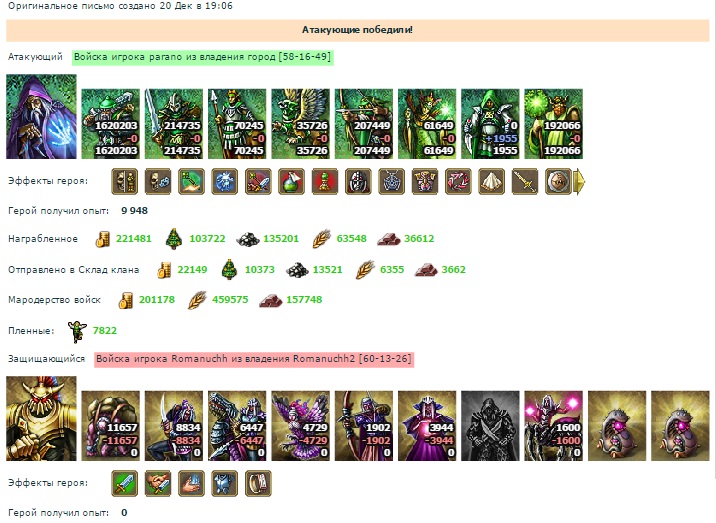Click the defender's green sword effect icon
Screen dimensions: 716x523
click(125, 483)
